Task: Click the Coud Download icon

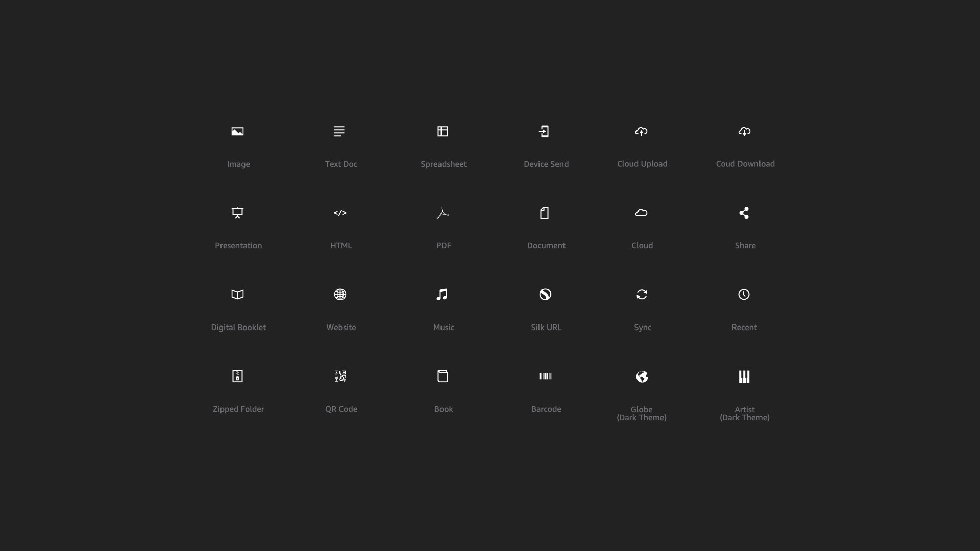Action: 744,131
